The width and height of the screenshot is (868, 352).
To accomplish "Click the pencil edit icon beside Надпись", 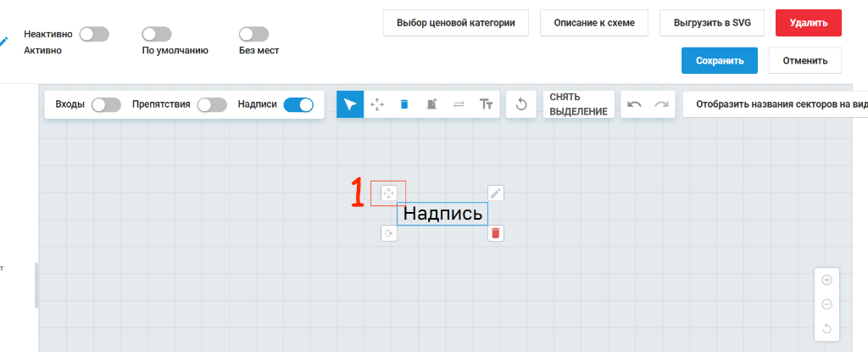I will [x=495, y=193].
